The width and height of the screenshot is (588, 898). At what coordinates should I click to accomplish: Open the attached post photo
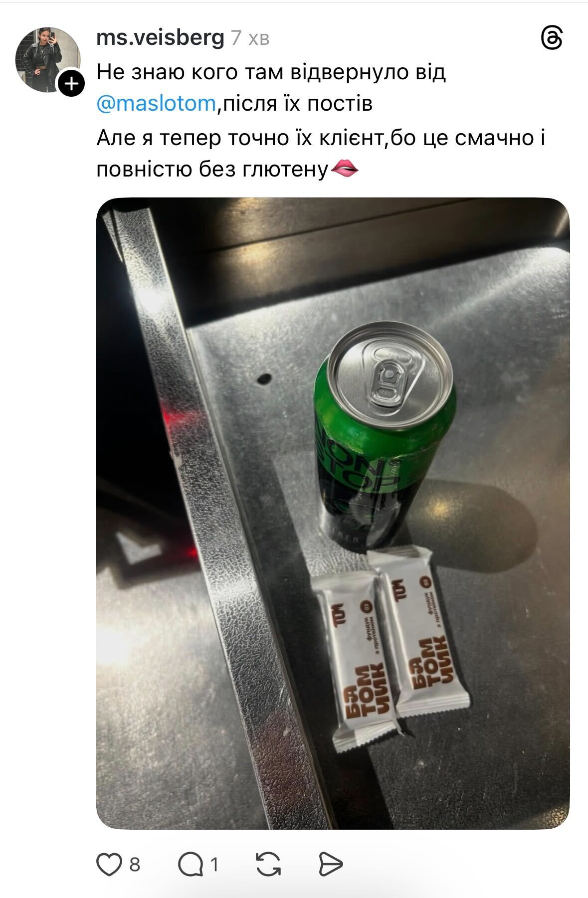[333, 514]
